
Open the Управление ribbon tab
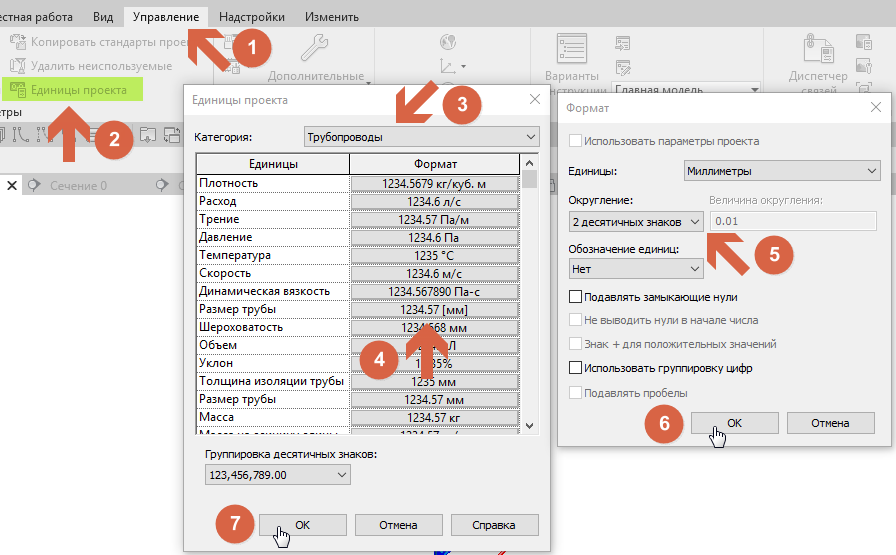(166, 17)
